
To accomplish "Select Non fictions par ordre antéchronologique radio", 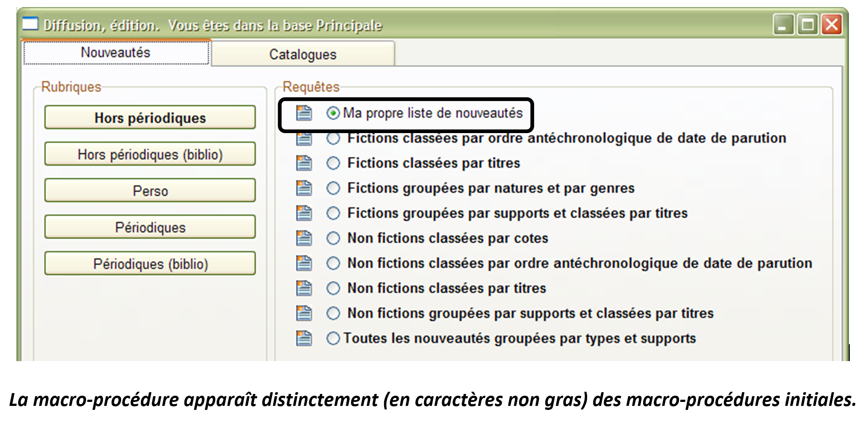I will (x=333, y=264).
